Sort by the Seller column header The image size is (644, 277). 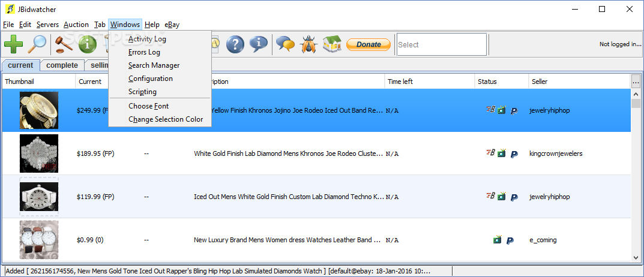tap(580, 82)
